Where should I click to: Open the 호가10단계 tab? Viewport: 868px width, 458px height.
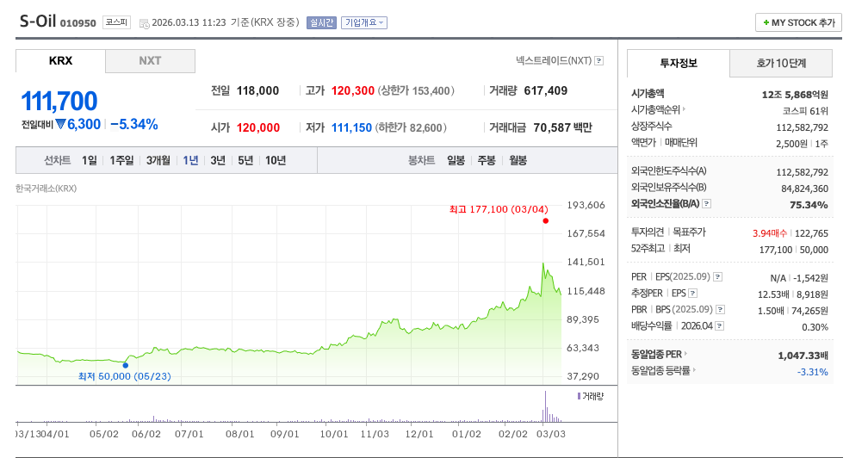click(x=781, y=64)
